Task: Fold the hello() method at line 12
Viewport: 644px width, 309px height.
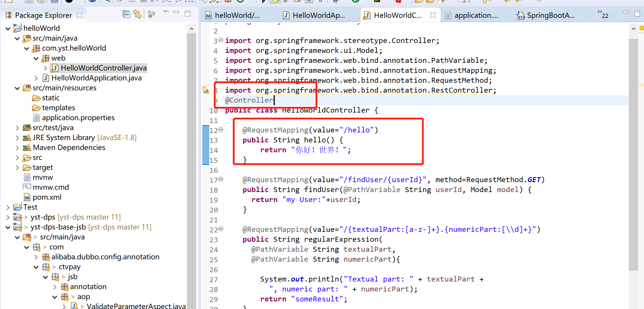Action: point(221,130)
